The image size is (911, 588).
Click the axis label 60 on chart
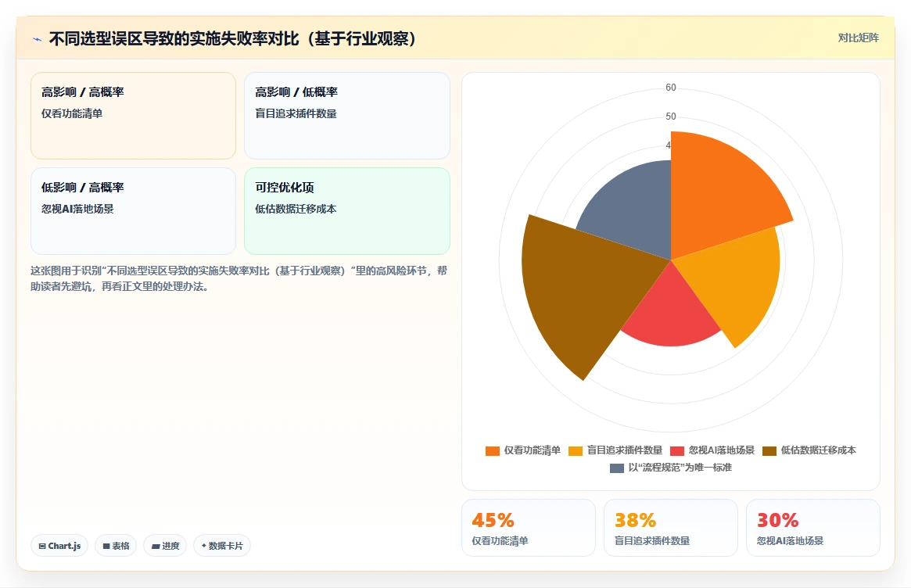pyautogui.click(x=671, y=87)
